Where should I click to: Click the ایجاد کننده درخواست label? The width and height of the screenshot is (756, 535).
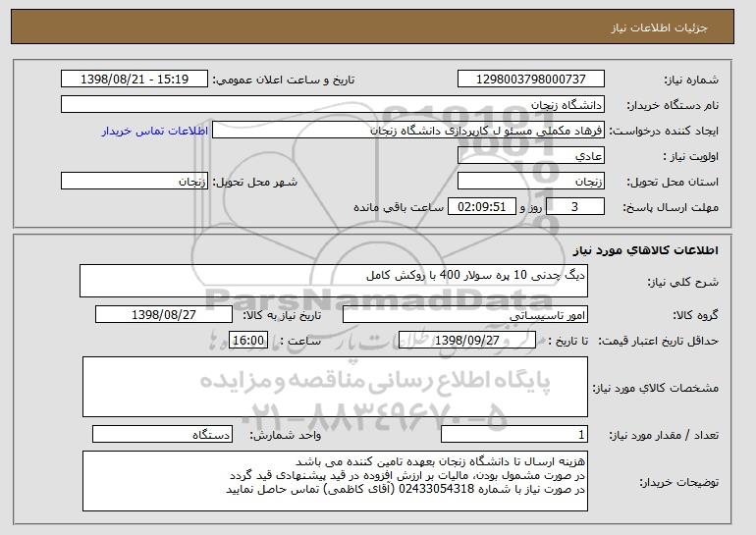click(x=664, y=131)
